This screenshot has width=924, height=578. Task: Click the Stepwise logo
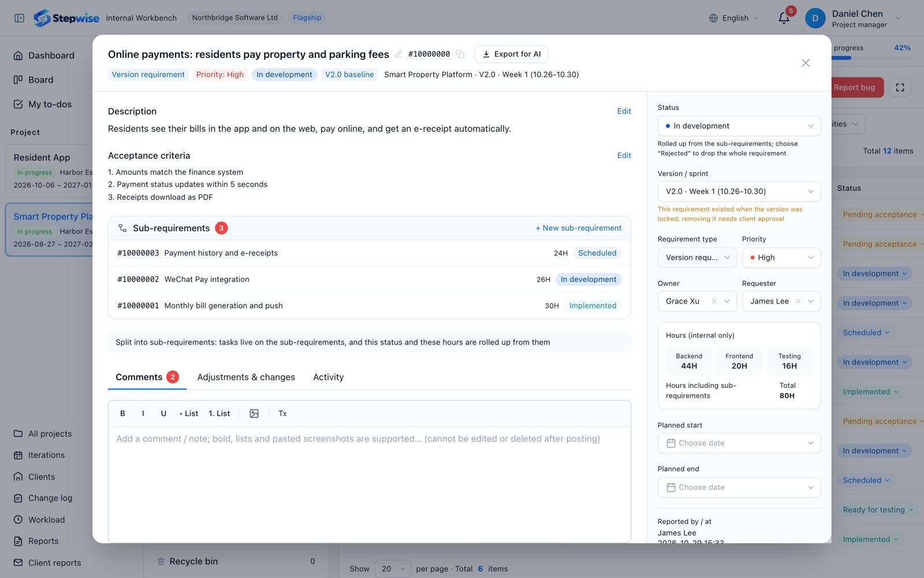(x=66, y=18)
